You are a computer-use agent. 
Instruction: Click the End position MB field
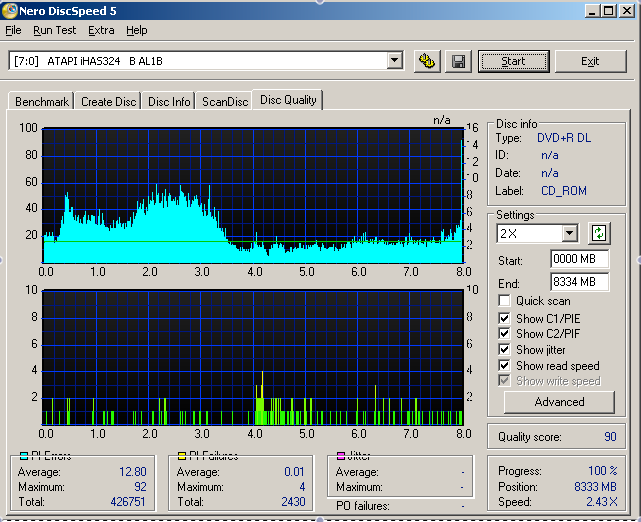pyautogui.click(x=579, y=282)
